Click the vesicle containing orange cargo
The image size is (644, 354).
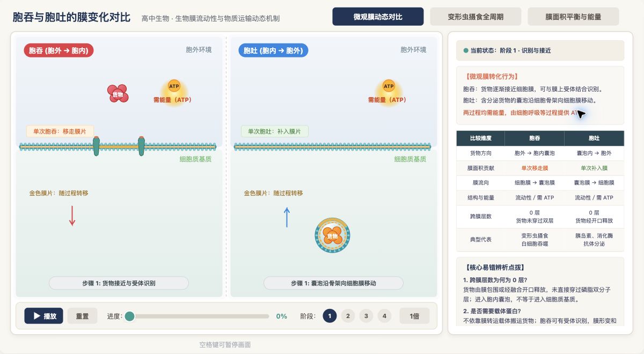pos(333,235)
